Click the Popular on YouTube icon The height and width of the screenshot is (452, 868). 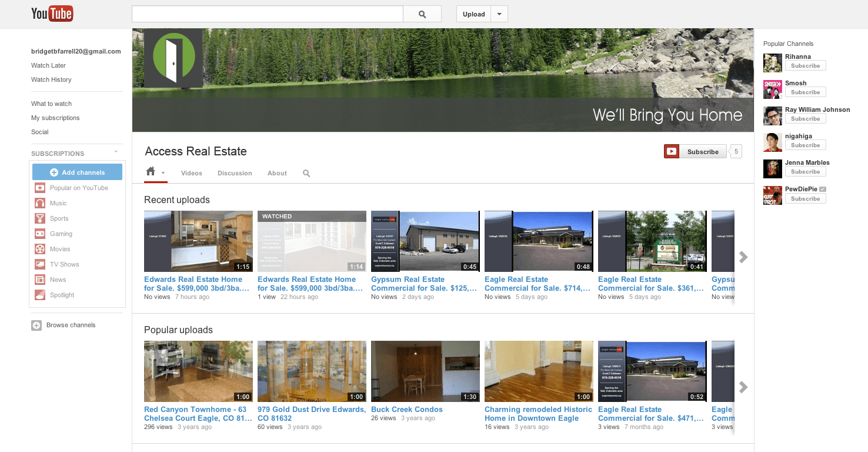tap(39, 188)
